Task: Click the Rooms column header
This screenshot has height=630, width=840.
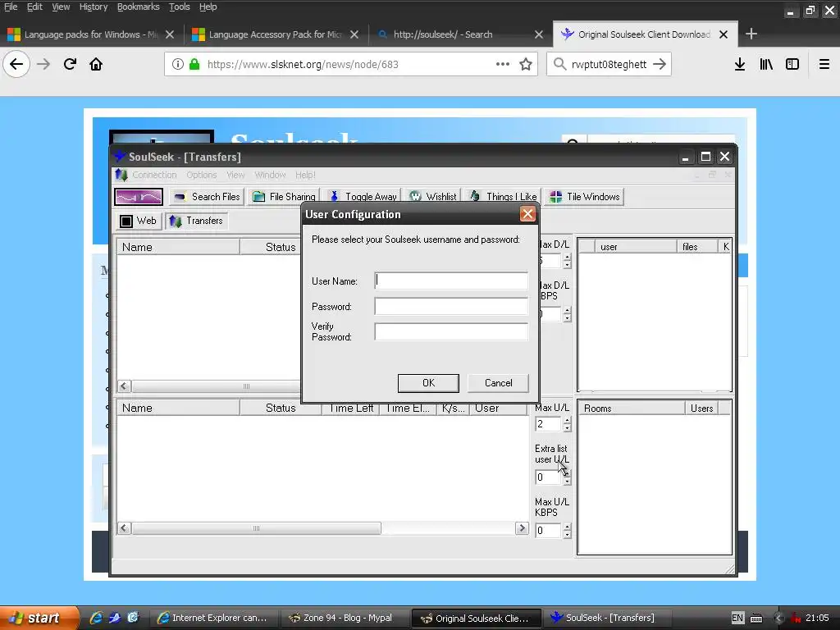Action: pyautogui.click(x=632, y=409)
